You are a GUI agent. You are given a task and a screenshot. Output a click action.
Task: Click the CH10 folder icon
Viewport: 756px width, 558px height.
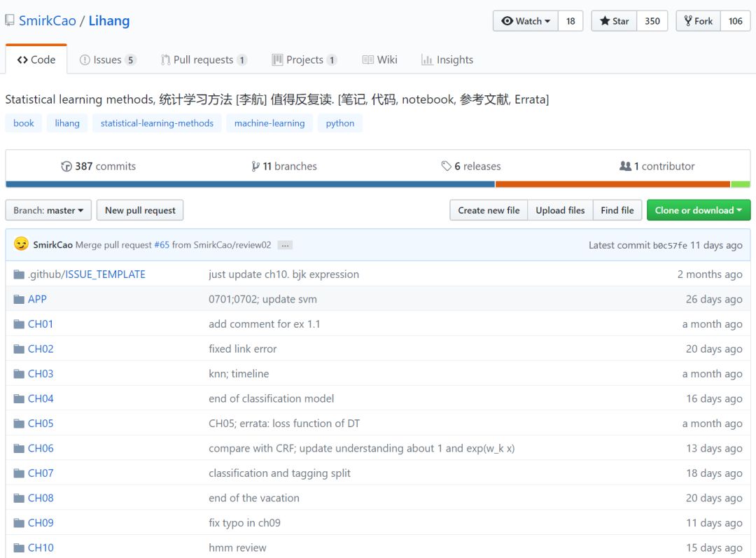pyautogui.click(x=19, y=548)
